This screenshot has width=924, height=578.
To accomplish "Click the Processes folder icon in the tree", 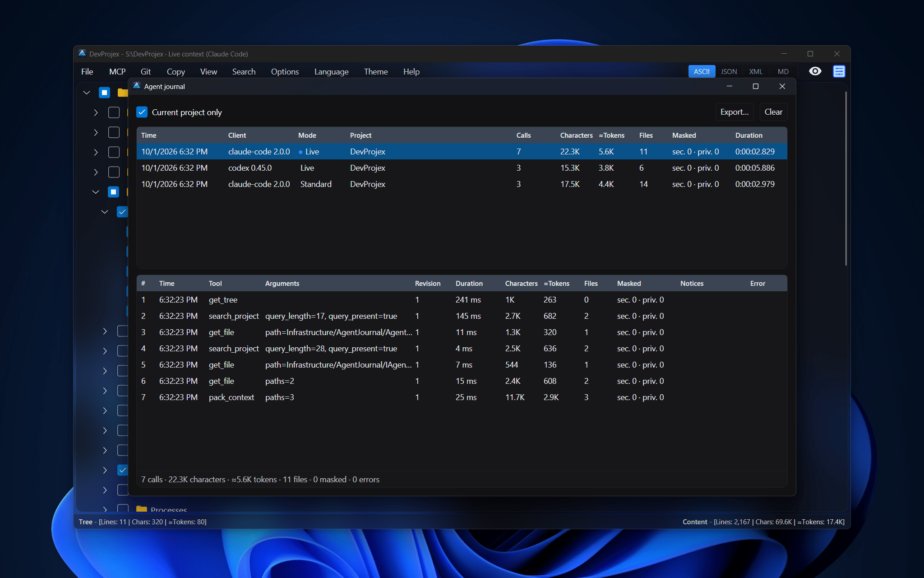I will pos(142,509).
